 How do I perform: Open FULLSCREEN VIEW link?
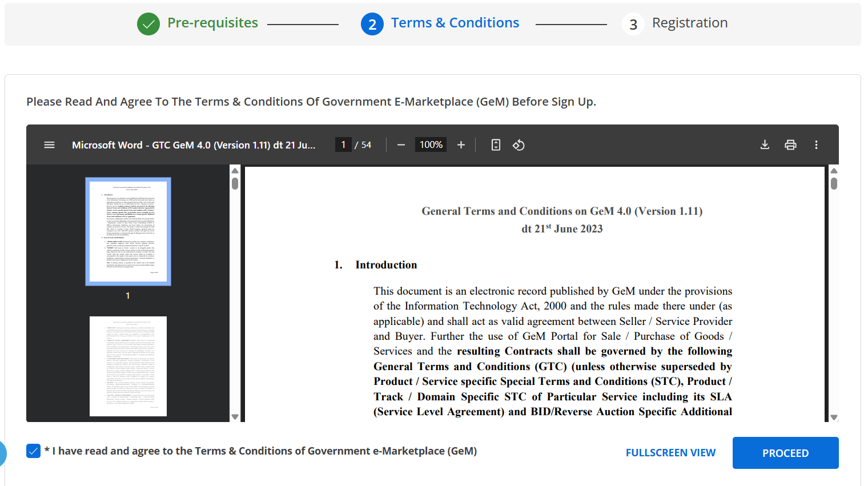(x=670, y=453)
